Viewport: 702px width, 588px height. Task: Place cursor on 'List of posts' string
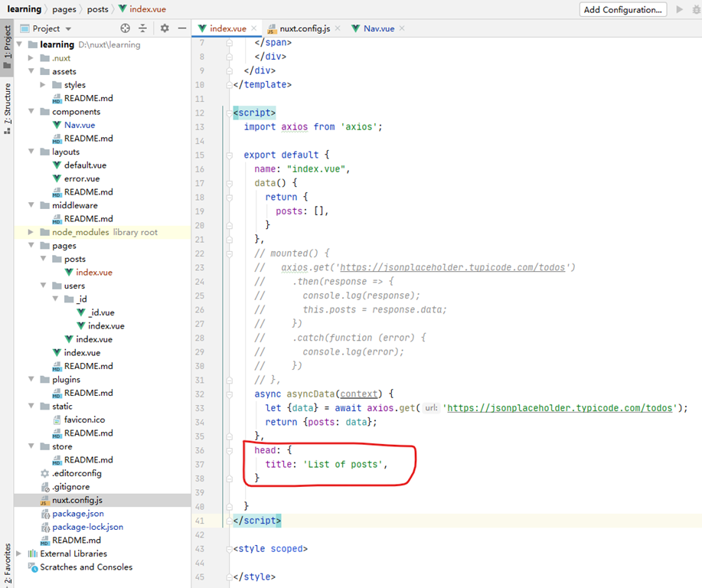point(343,465)
